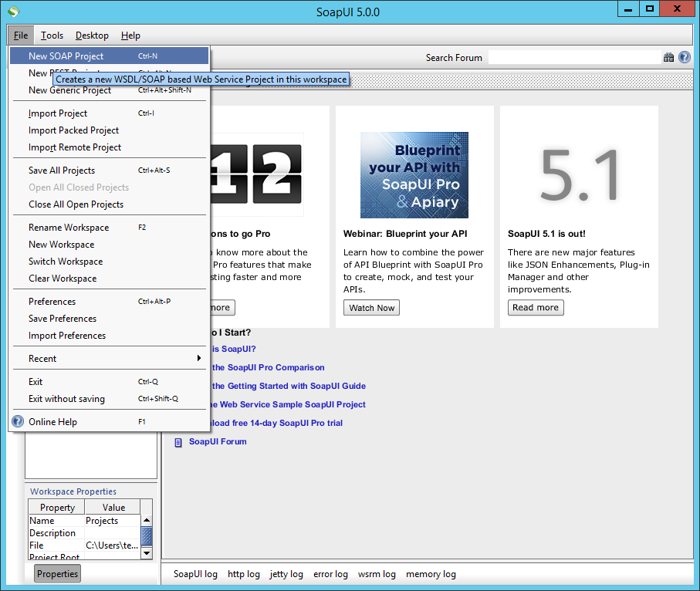Click the 5.1 version image
The width and height of the screenshot is (700, 591).
[x=580, y=175]
